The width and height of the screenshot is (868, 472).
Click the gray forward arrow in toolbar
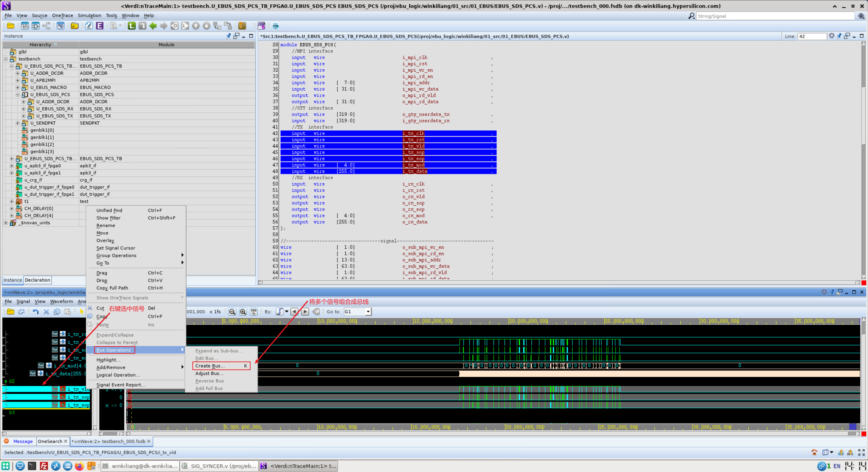click(164, 26)
